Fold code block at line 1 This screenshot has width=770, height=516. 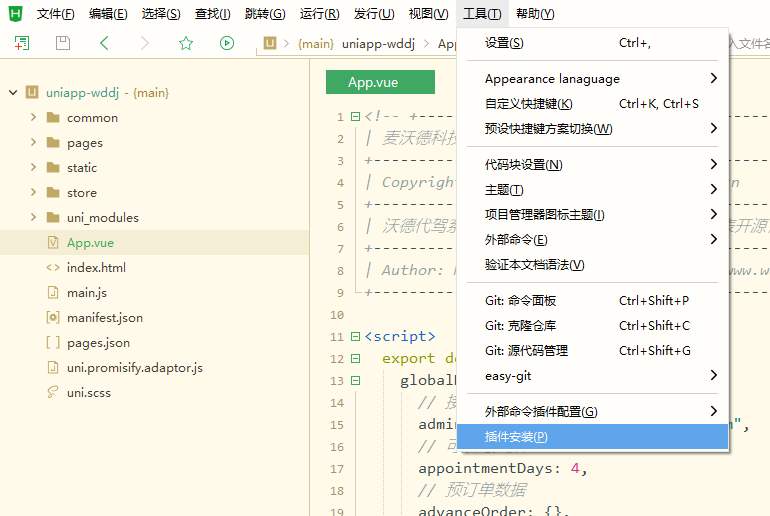point(356,116)
